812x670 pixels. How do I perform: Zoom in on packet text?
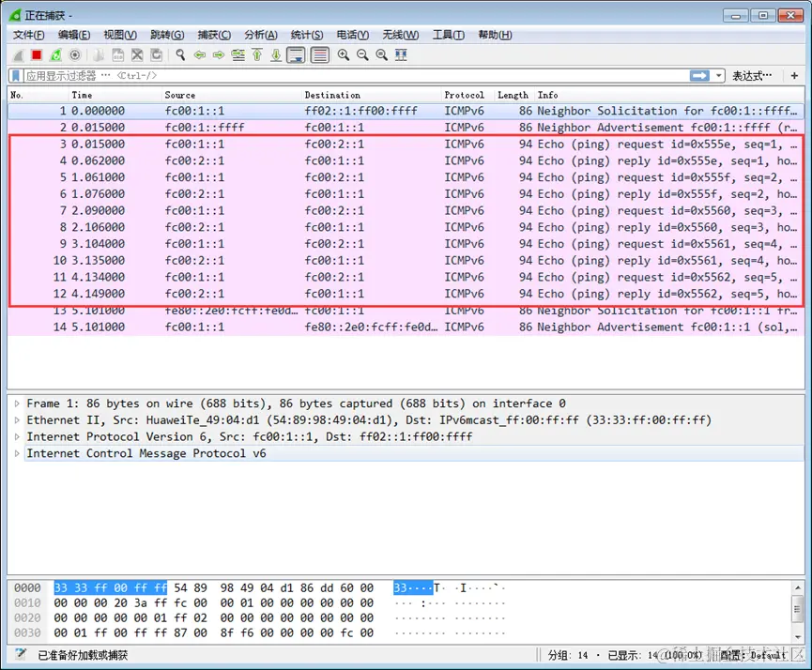click(344, 54)
